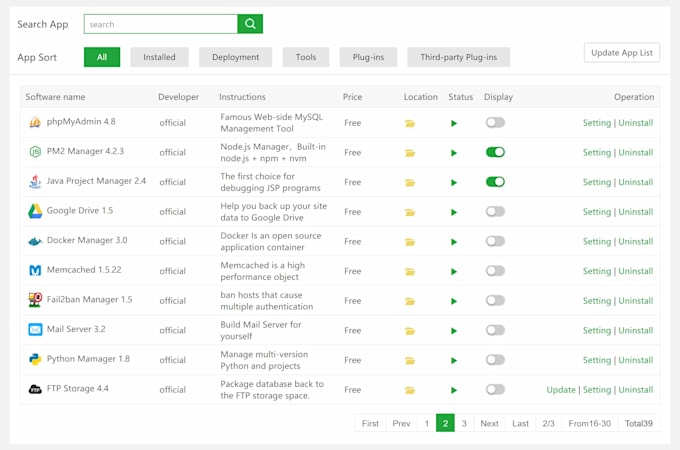Click the Google Drive app icon

coord(35,211)
